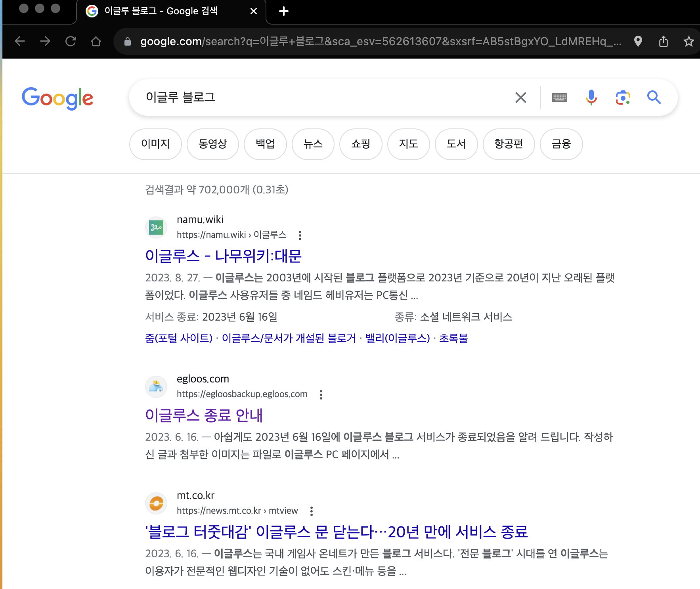700x589 pixels.
Task: Clear the search query with the X icon
Action: tap(521, 98)
